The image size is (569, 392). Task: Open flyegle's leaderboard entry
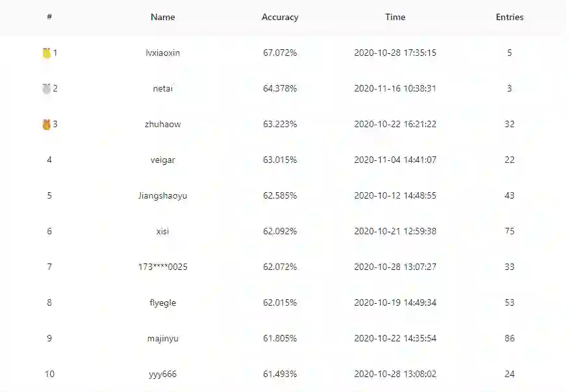click(x=162, y=303)
